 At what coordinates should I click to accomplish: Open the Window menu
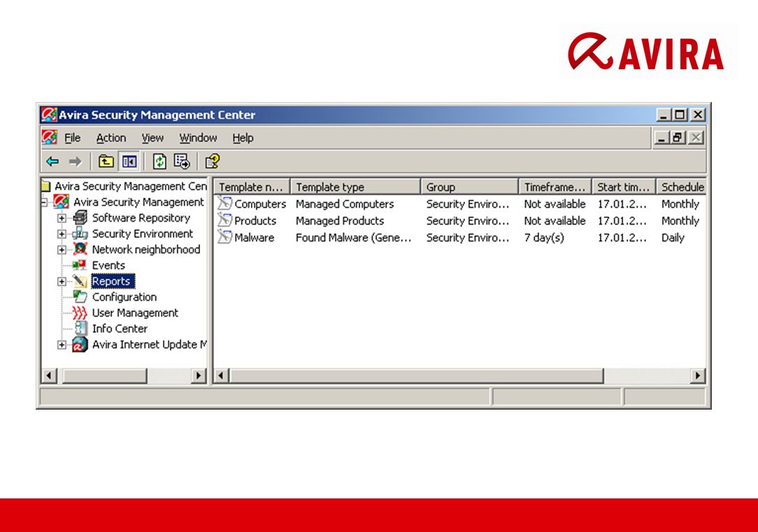[x=198, y=138]
